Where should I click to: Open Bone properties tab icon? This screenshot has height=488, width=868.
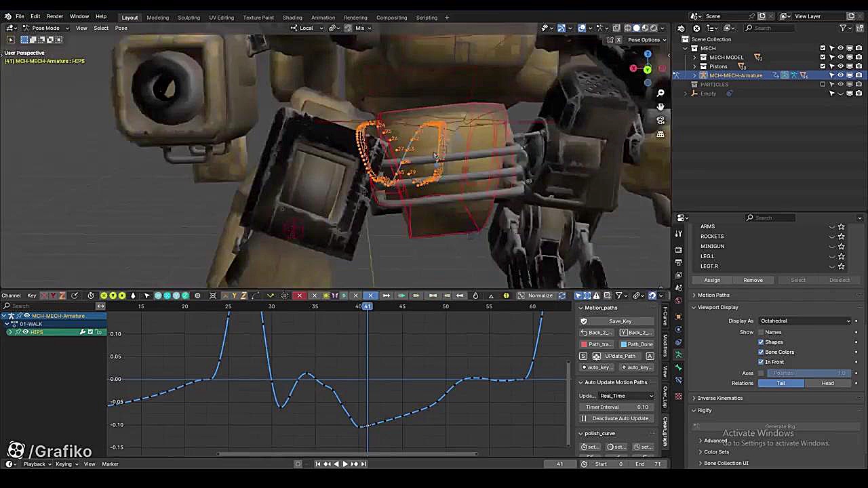(678, 367)
